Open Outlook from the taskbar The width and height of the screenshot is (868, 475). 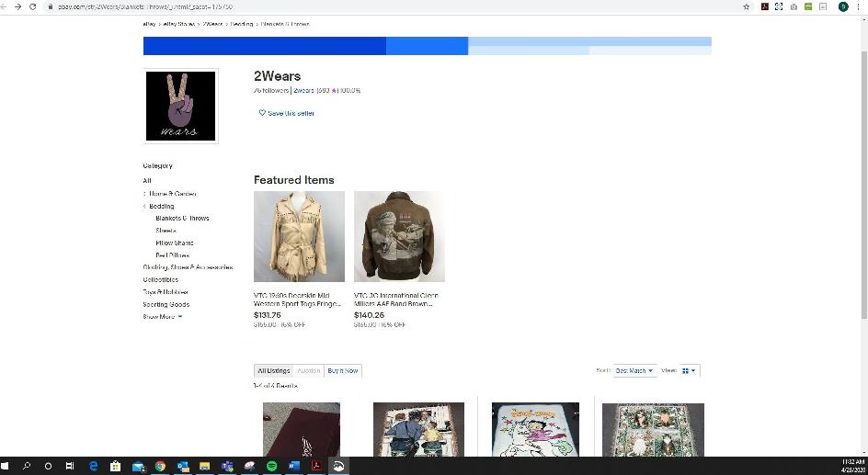[x=183, y=466]
